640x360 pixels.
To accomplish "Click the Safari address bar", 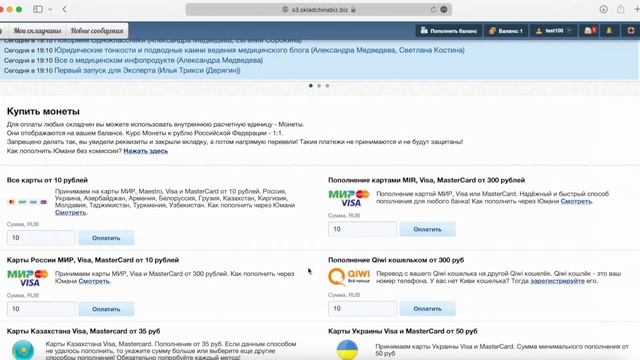I will [x=318, y=9].
